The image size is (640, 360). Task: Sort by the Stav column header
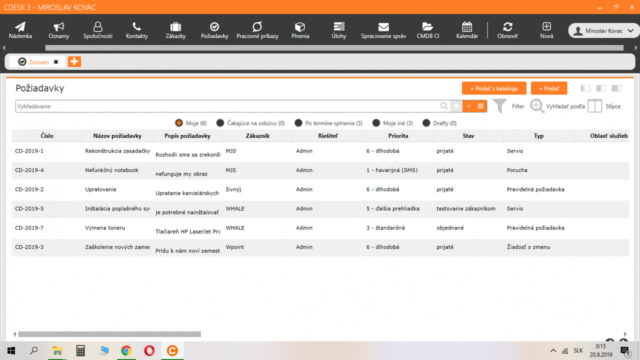(x=468, y=136)
